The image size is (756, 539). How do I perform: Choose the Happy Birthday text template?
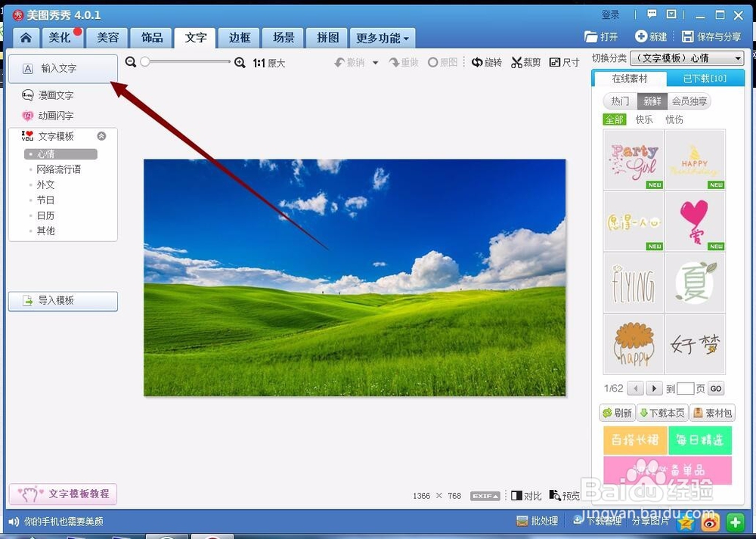click(695, 160)
